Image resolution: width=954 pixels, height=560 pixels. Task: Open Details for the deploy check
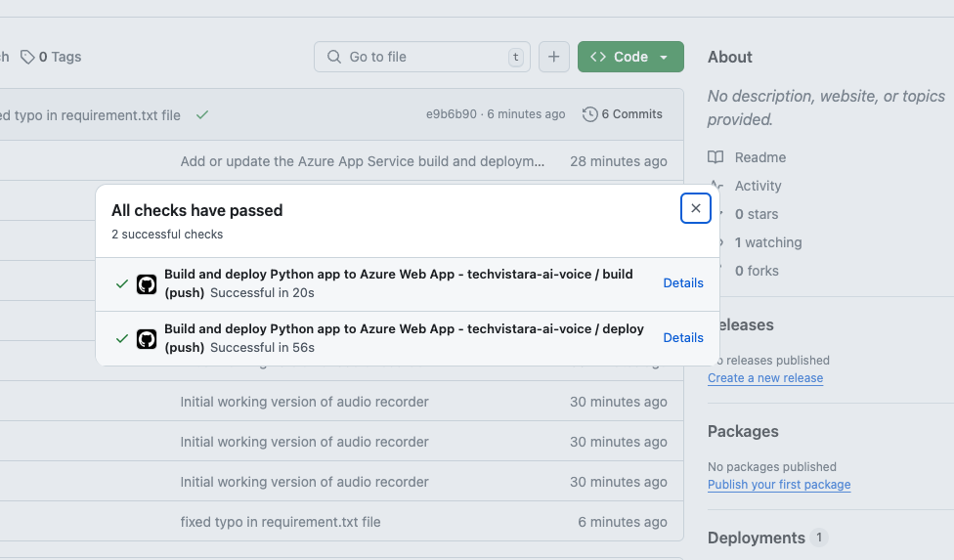(x=682, y=337)
